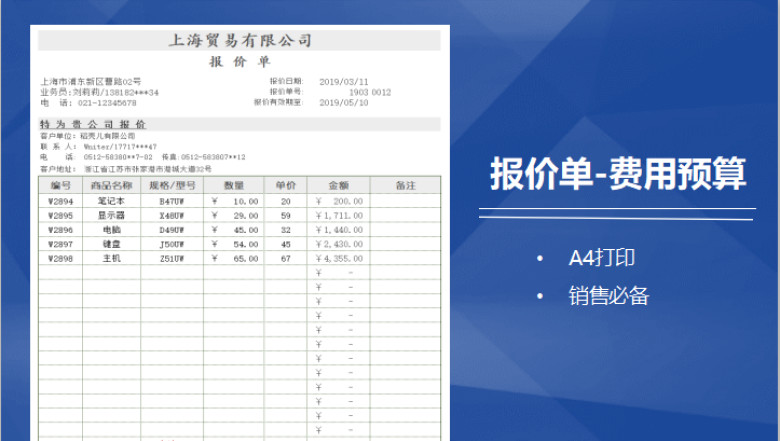Select the 特为贵公司报价 section heading
Viewport: 780px width, 441px height.
pyautogui.click(x=93, y=124)
